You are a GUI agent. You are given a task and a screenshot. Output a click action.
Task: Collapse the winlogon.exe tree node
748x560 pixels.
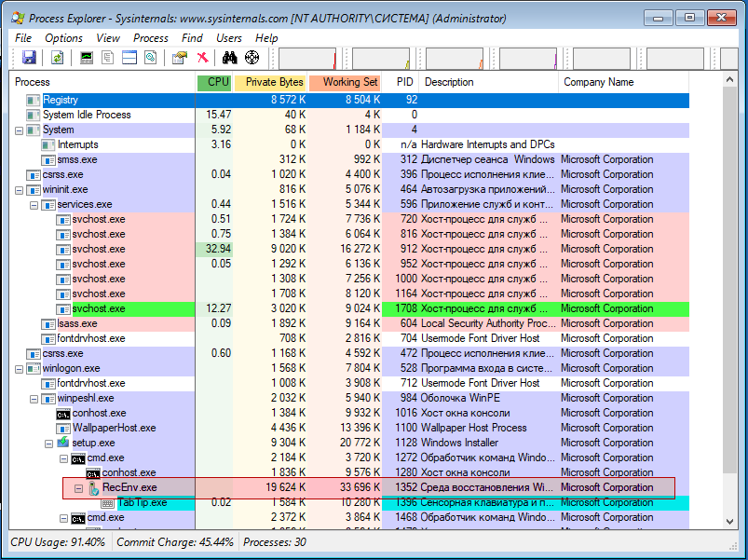19,369
